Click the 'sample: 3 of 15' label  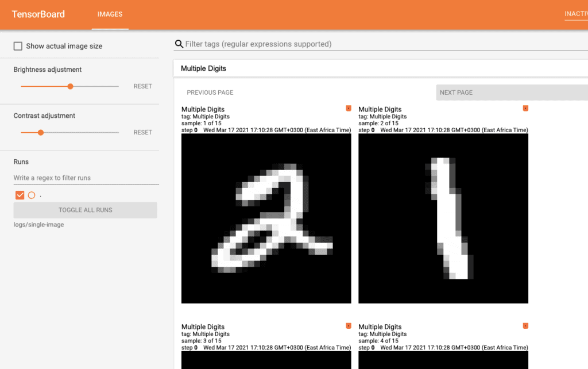[202, 341]
